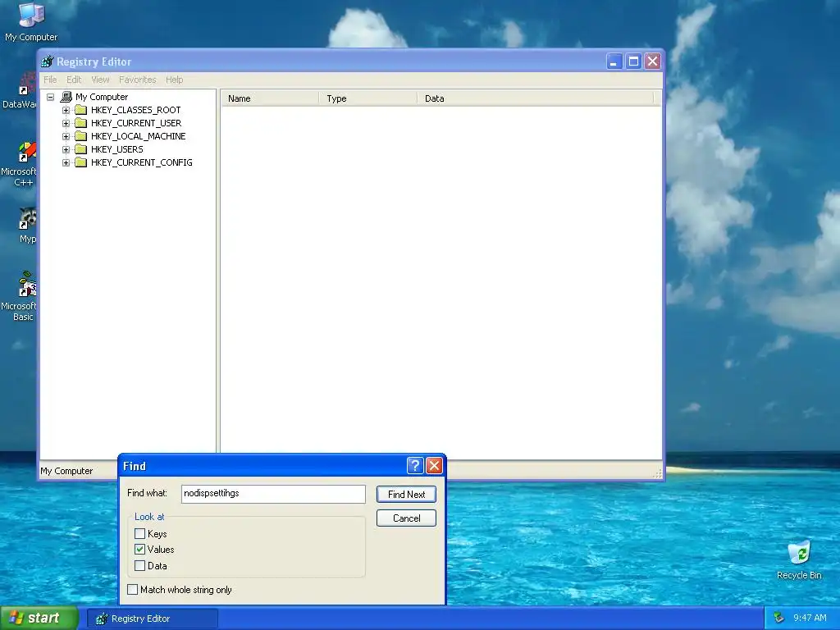Expand the HKEY_CURRENT_USER node
This screenshot has height=630, width=840.
66,123
